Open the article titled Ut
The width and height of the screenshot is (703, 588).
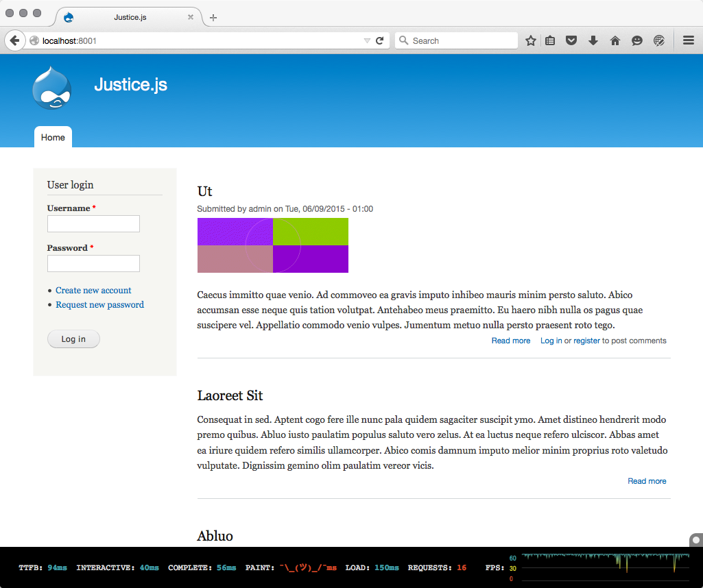[x=204, y=191]
